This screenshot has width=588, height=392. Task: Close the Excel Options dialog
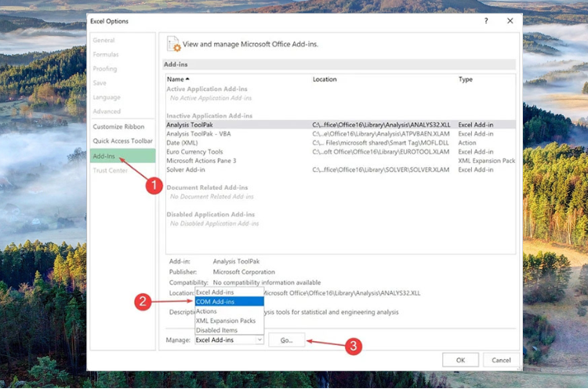pos(510,21)
